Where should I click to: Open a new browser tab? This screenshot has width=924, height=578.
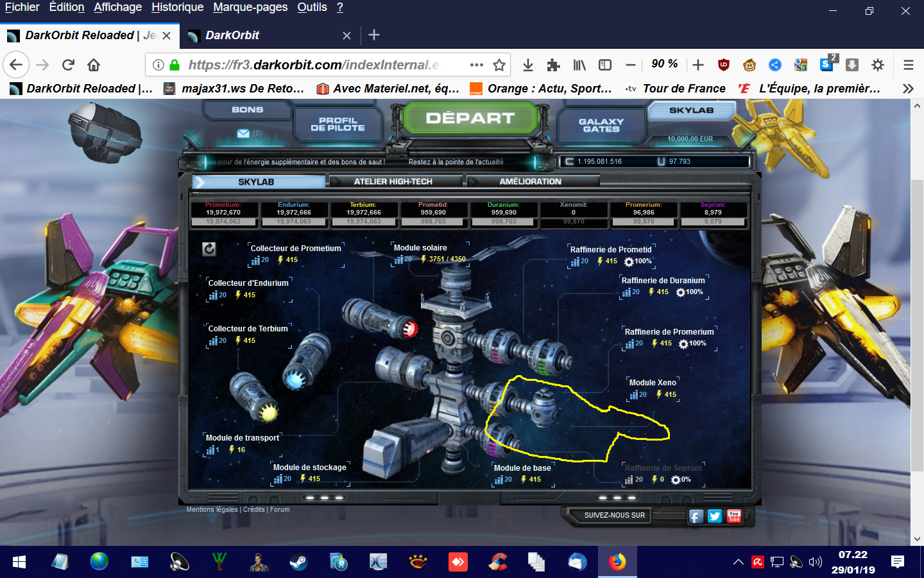[x=374, y=35]
